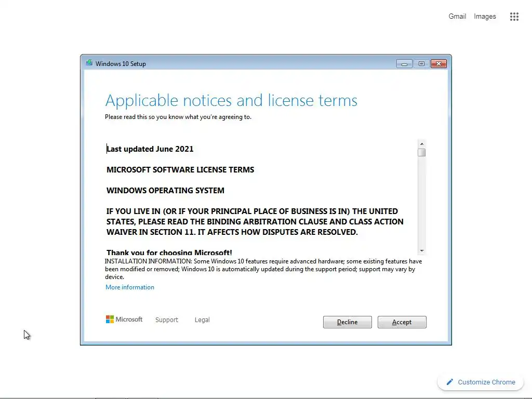Click the Windows 10 Setup title bar icon
Screen dimensions: 532x399
[x=89, y=63]
